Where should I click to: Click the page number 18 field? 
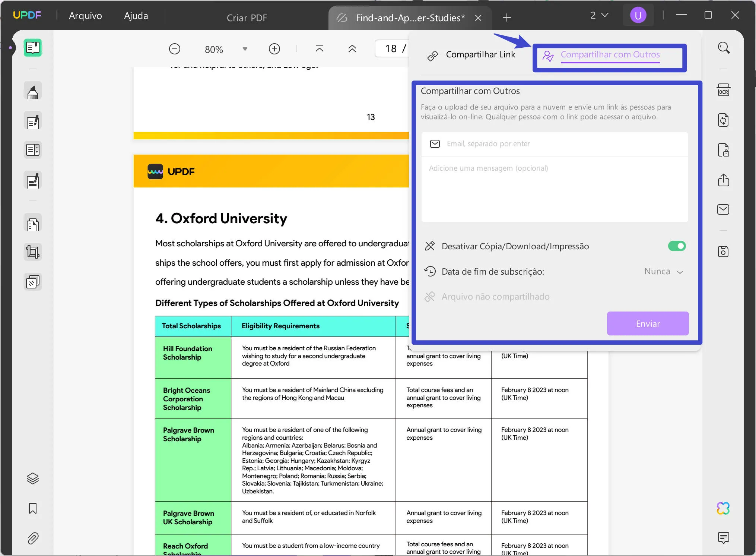(x=392, y=49)
